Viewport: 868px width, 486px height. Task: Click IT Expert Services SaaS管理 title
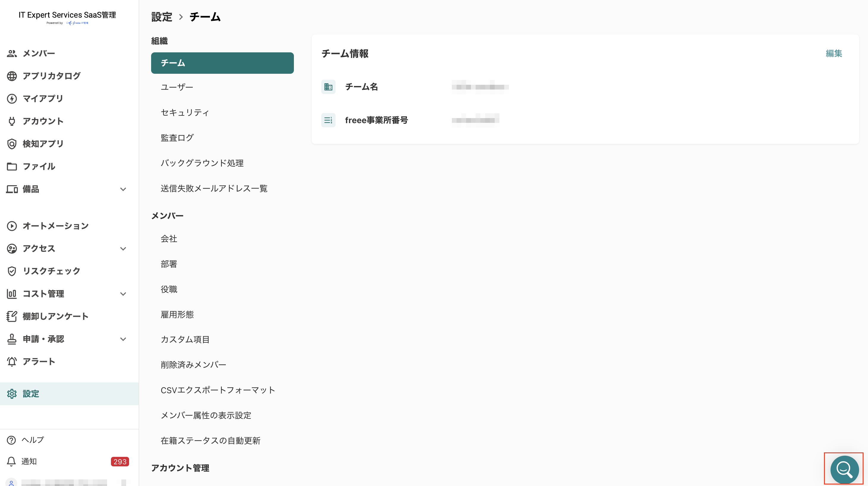point(67,15)
